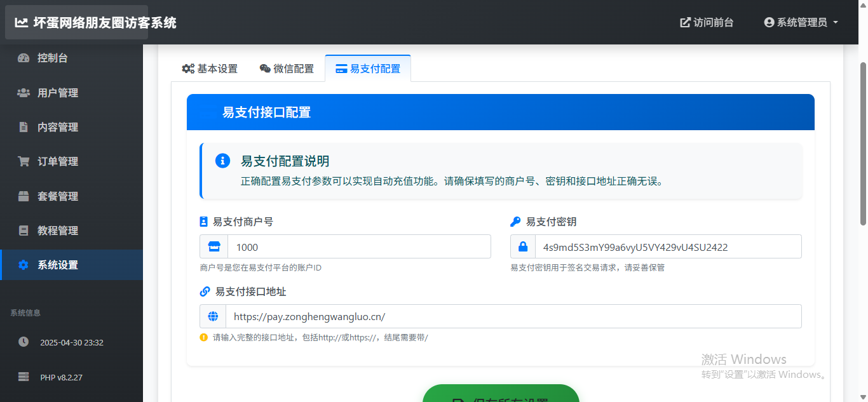This screenshot has height=402, width=868.
Task: Click the 易支付商户号 field label
Action: click(x=243, y=222)
